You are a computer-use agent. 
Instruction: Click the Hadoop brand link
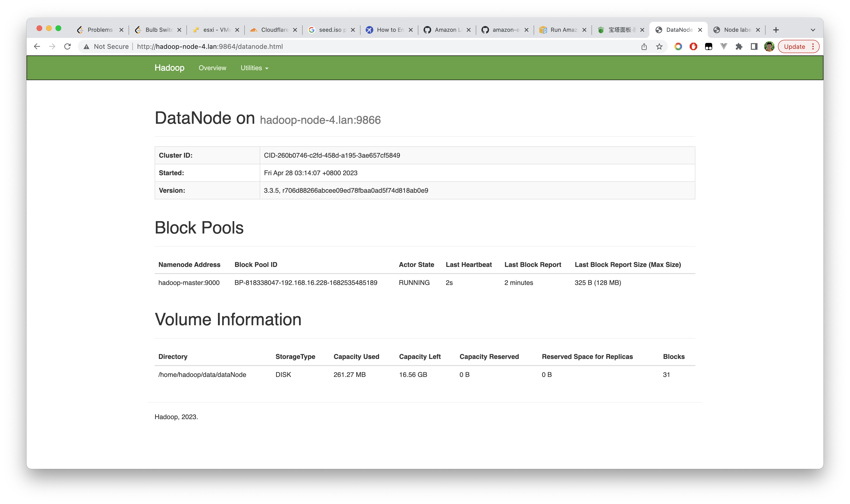(x=169, y=68)
